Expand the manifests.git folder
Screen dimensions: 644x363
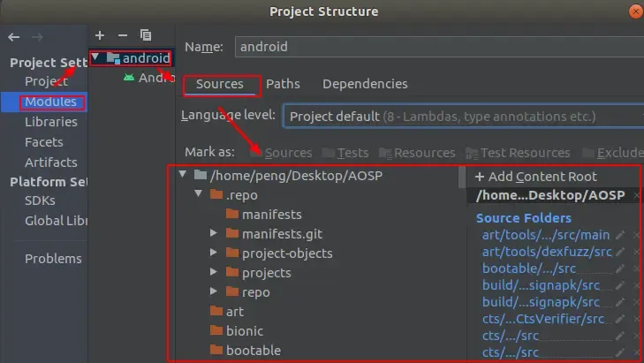[214, 234]
